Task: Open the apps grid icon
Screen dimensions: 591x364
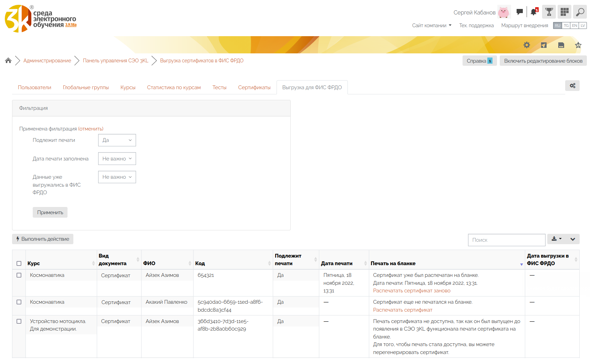Action: [x=564, y=12]
